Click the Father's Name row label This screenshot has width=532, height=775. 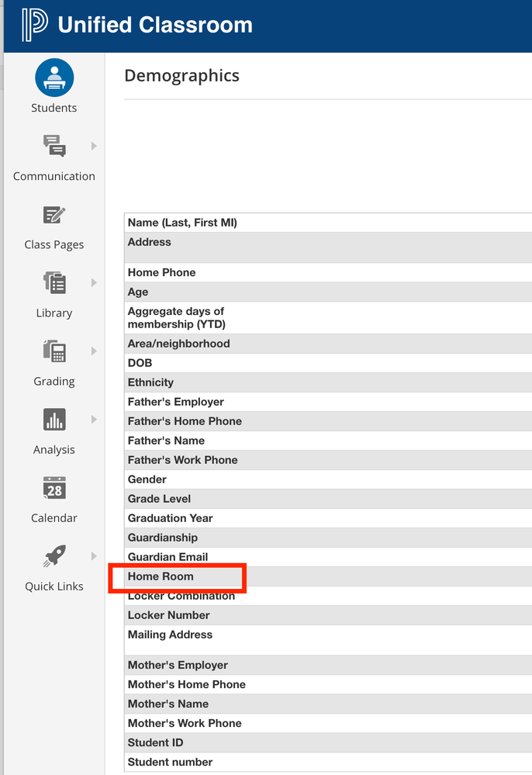(x=166, y=441)
